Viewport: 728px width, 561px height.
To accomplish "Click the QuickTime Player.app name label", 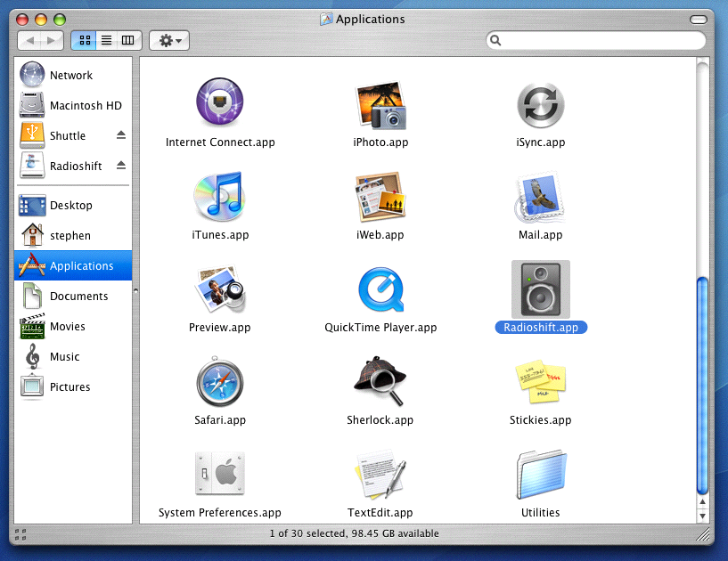I will (380, 328).
